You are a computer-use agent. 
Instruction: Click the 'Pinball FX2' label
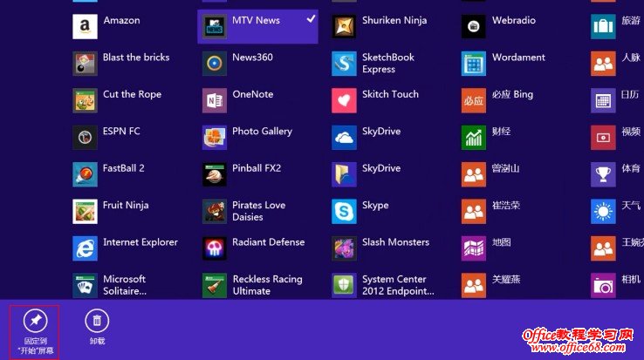click(257, 168)
